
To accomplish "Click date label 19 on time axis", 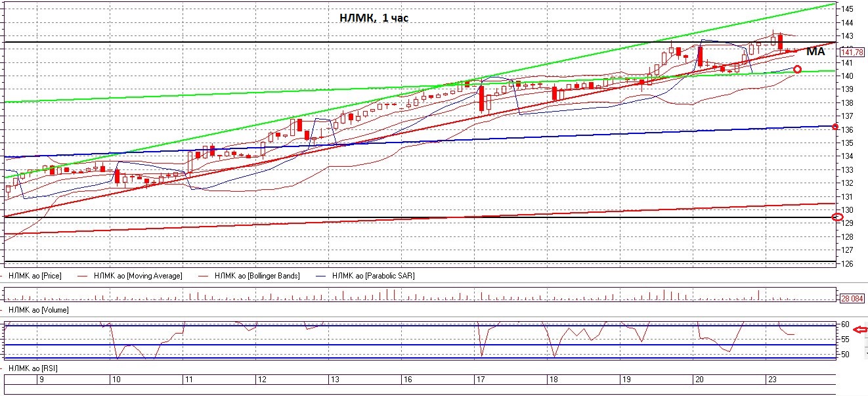I will (x=626, y=380).
